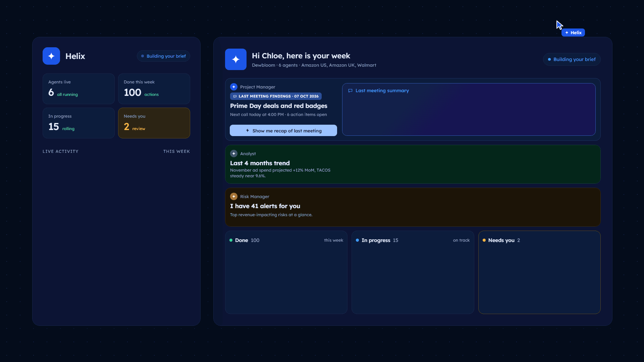Open the sidebar Needs you review card
Viewport: 644px width, 362px height.
click(154, 123)
